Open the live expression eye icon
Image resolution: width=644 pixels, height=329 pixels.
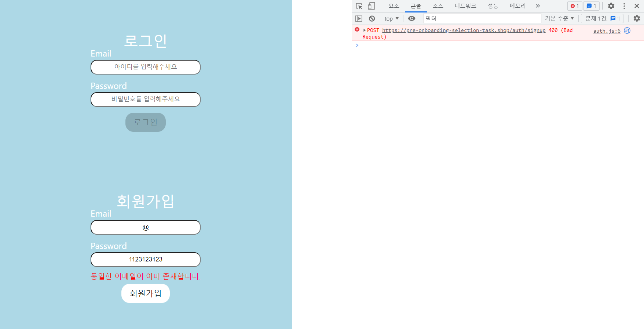coord(411,18)
